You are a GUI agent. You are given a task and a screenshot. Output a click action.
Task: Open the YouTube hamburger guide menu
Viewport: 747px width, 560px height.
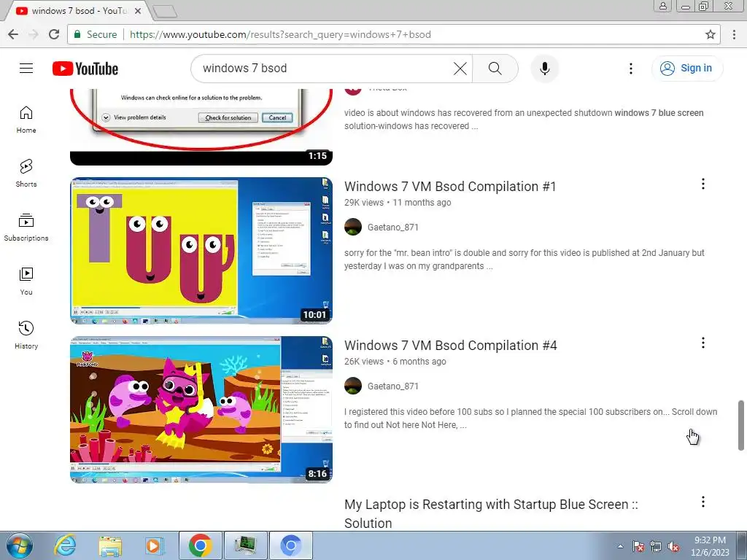(x=26, y=69)
